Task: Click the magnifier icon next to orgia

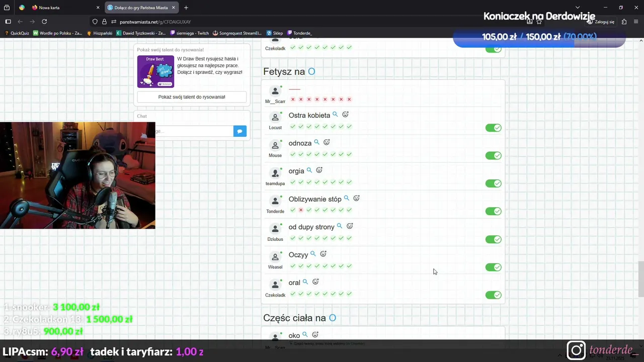Action: tap(309, 170)
